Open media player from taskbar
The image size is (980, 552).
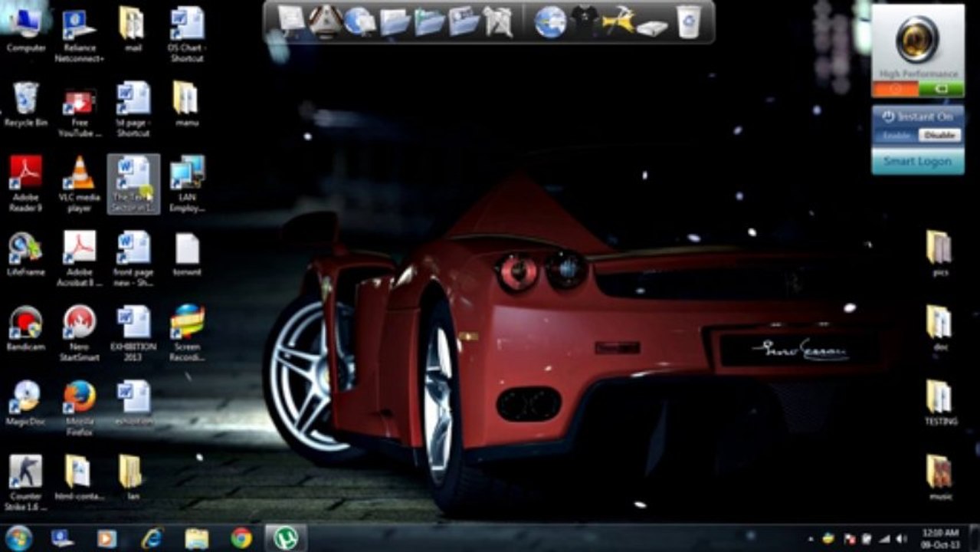pos(107,538)
